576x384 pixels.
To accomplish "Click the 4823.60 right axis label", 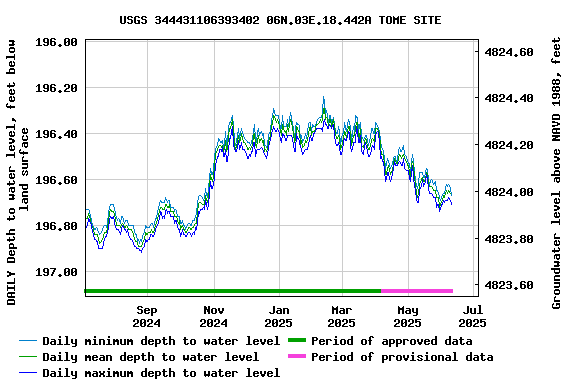I will (509, 285).
